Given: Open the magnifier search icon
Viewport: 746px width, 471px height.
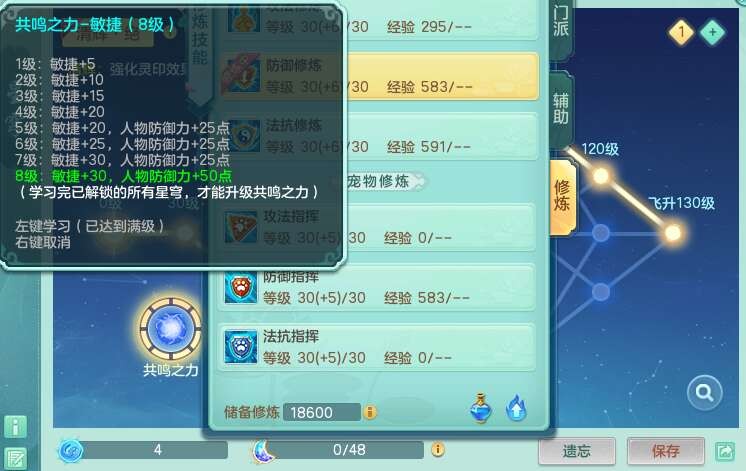Looking at the screenshot, I should tap(705, 392).
